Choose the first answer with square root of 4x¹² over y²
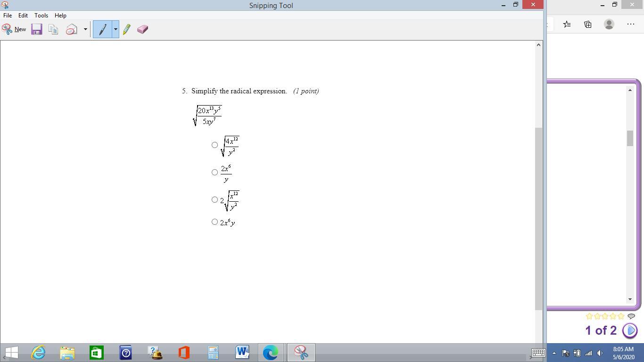This screenshot has height=362, width=644. coord(215,145)
